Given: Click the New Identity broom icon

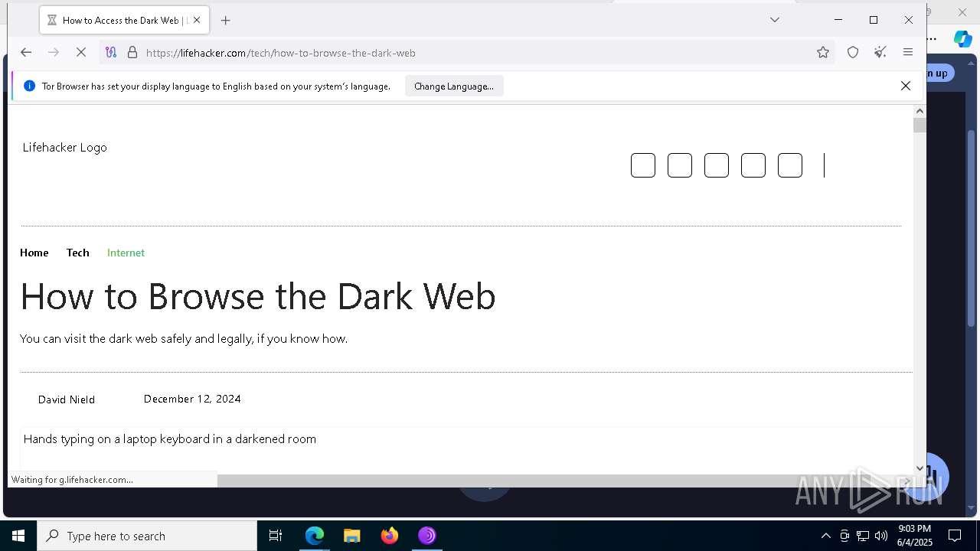Looking at the screenshot, I should click(x=880, y=53).
